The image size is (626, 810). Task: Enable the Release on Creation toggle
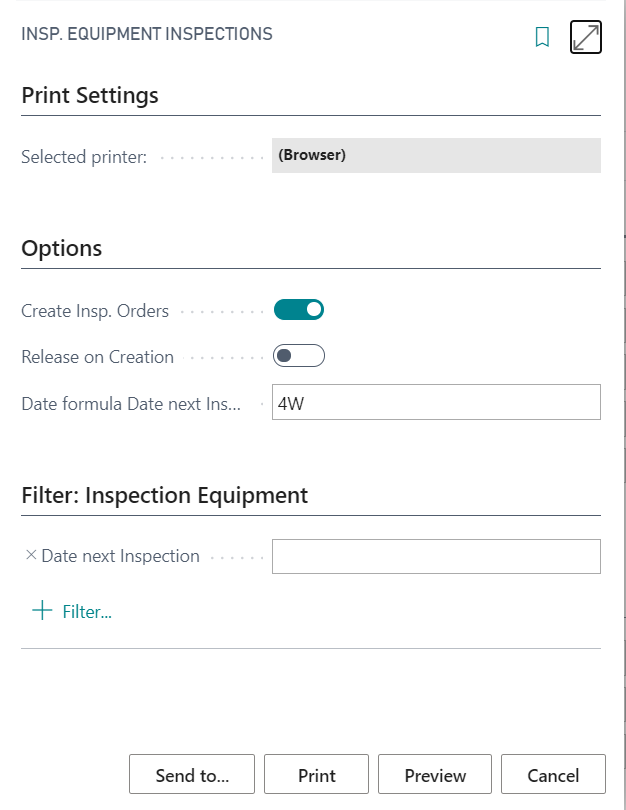click(299, 355)
